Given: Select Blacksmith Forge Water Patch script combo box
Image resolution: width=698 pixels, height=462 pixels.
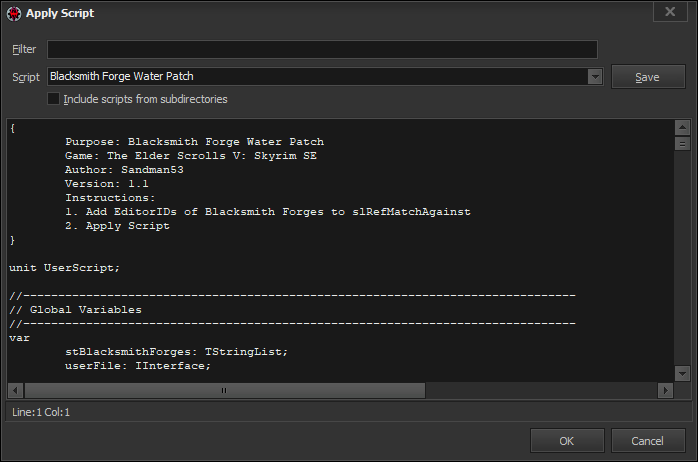Looking at the screenshot, I should point(325,77).
